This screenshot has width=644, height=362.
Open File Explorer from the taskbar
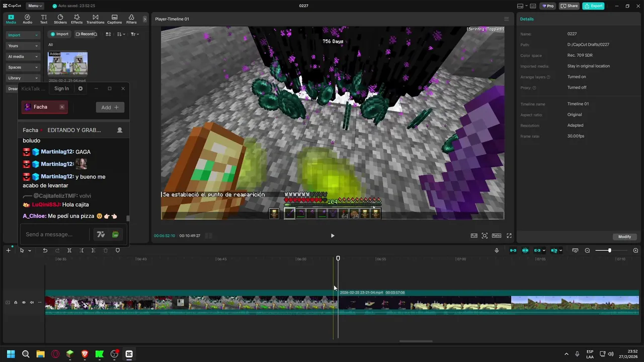click(40, 354)
